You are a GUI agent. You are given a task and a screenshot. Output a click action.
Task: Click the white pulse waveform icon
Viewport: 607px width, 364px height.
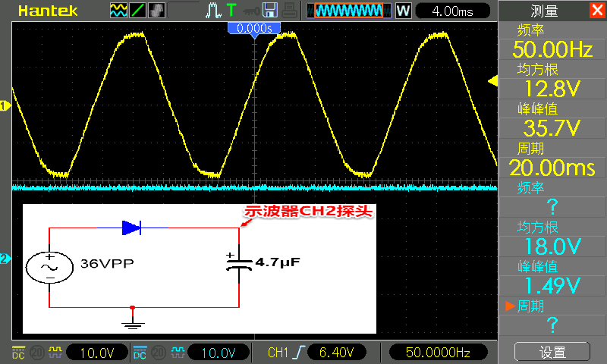coord(213,11)
